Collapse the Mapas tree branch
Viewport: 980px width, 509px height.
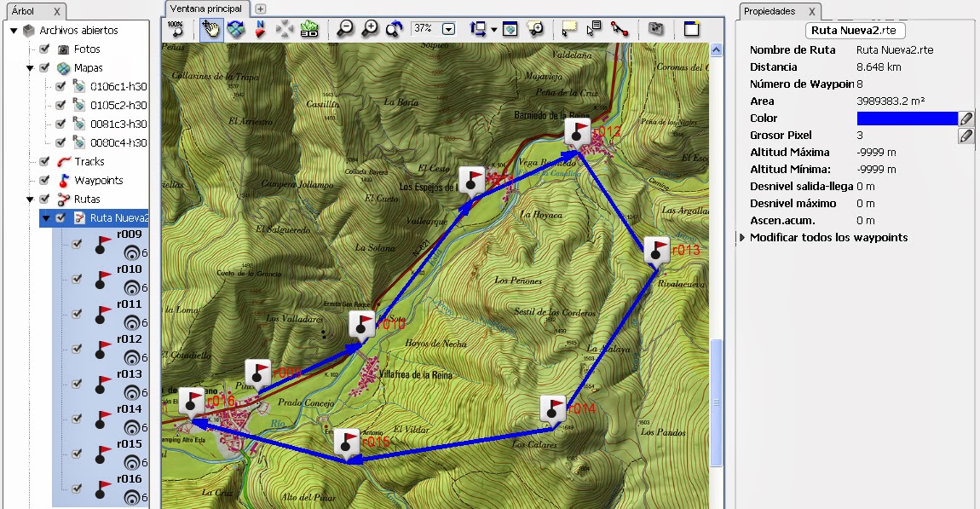[28, 66]
